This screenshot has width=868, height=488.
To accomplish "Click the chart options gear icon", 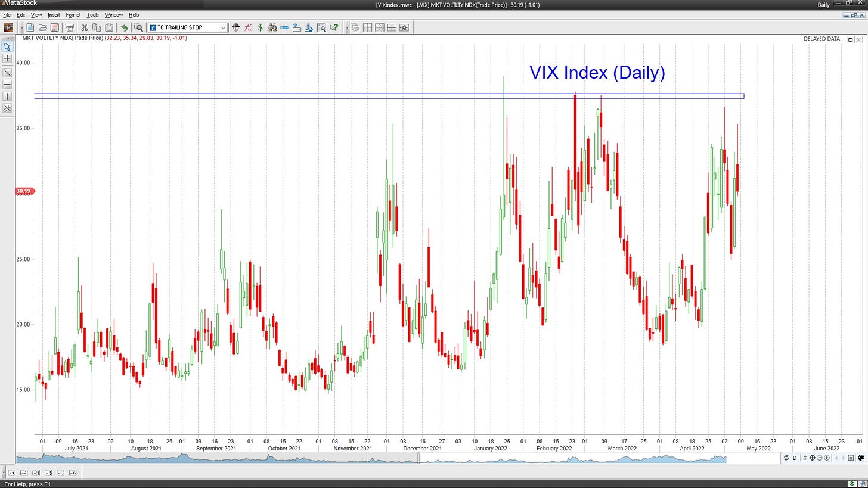I will click(x=404, y=27).
